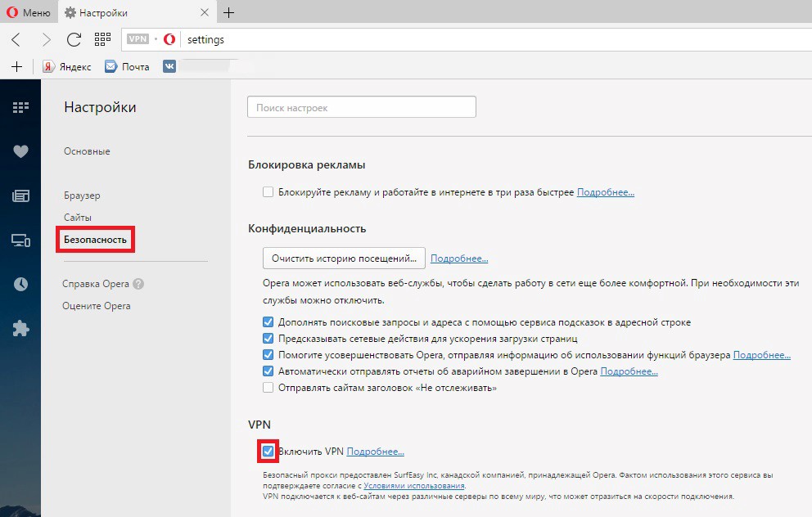
Task: Open Почта bookmark
Action: [127, 66]
